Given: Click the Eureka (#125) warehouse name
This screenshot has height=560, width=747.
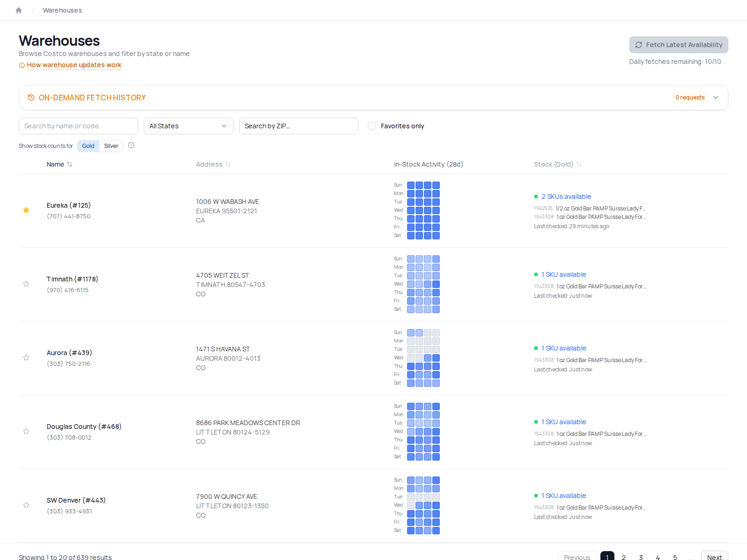Looking at the screenshot, I should pyautogui.click(x=69, y=205).
